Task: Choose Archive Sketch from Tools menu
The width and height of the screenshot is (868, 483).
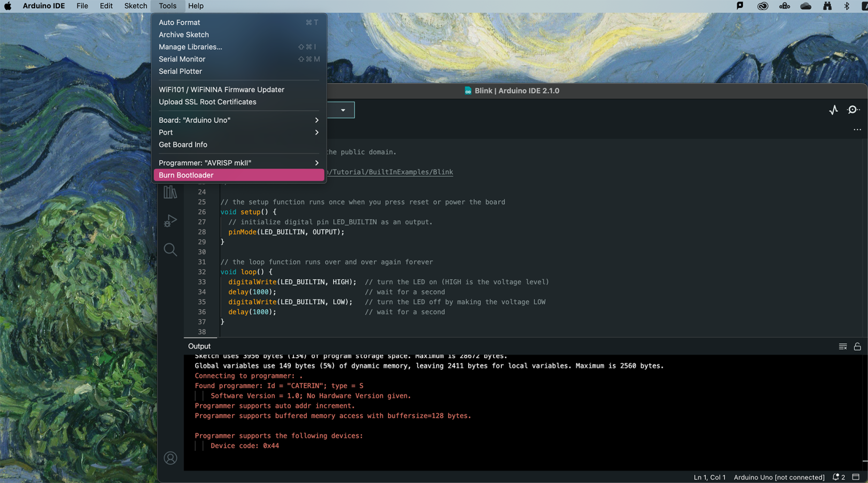Action: [239, 35]
